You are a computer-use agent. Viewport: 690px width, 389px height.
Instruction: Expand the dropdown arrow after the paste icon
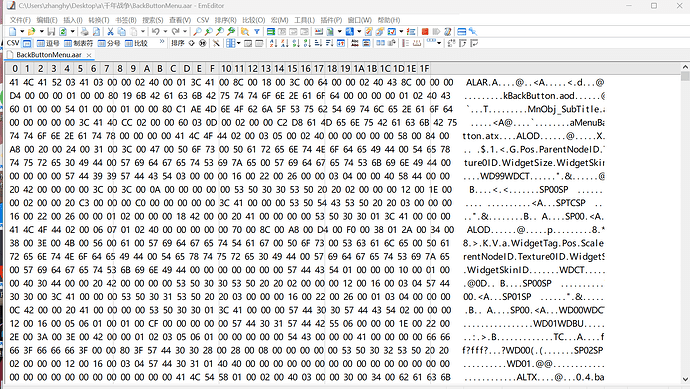tap(143, 32)
